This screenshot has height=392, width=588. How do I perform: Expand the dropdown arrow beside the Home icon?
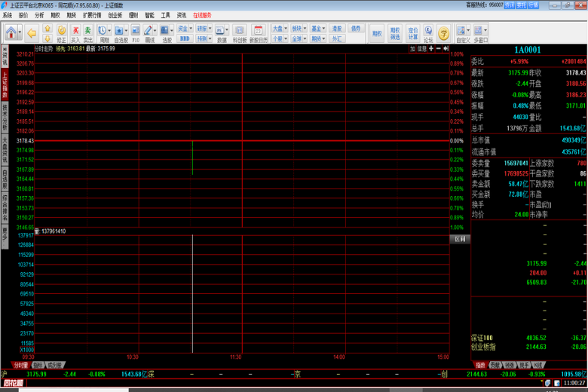coord(20,32)
